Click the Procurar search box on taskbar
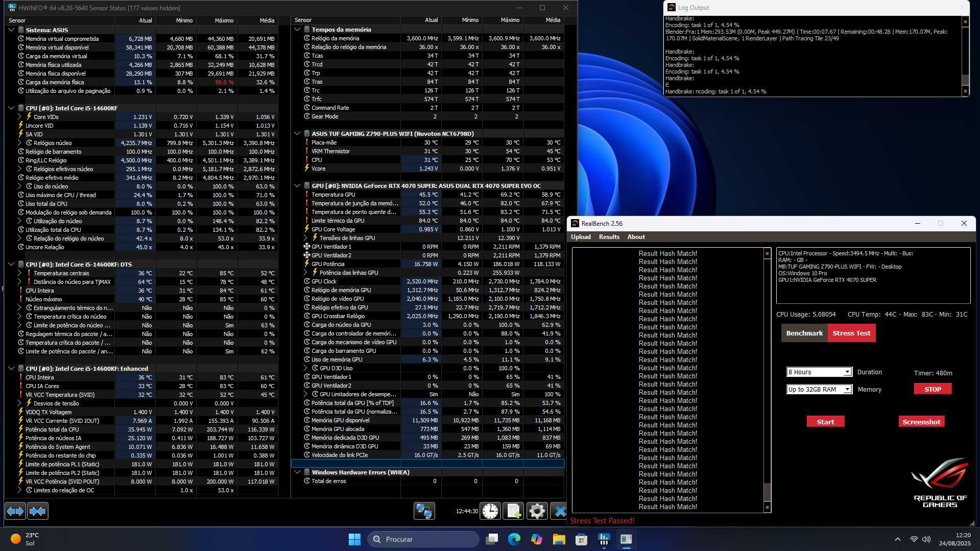This screenshot has height=551, width=980. pos(423,539)
